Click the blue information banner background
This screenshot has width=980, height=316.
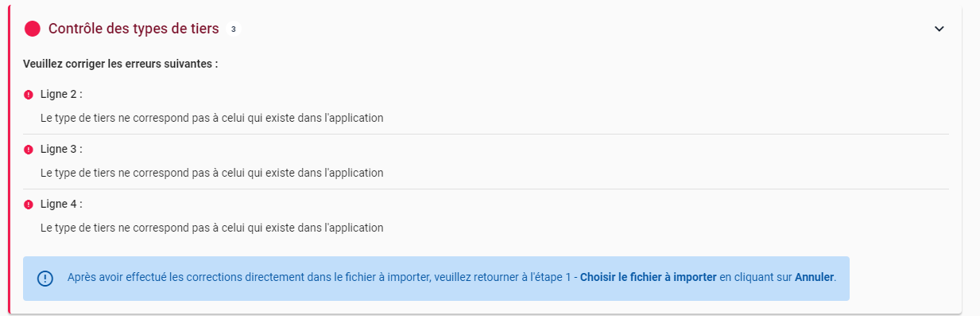(436, 279)
